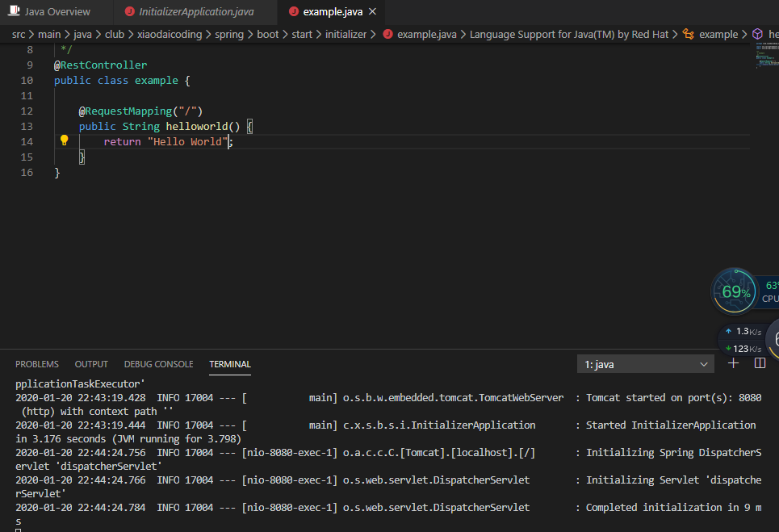The height and width of the screenshot is (532, 779).
Task: Open the example.java breadcrumb file picker
Action: [426, 34]
